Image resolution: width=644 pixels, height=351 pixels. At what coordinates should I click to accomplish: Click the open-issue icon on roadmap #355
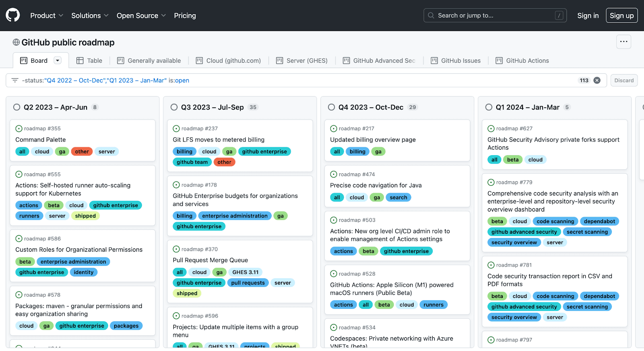(x=19, y=129)
